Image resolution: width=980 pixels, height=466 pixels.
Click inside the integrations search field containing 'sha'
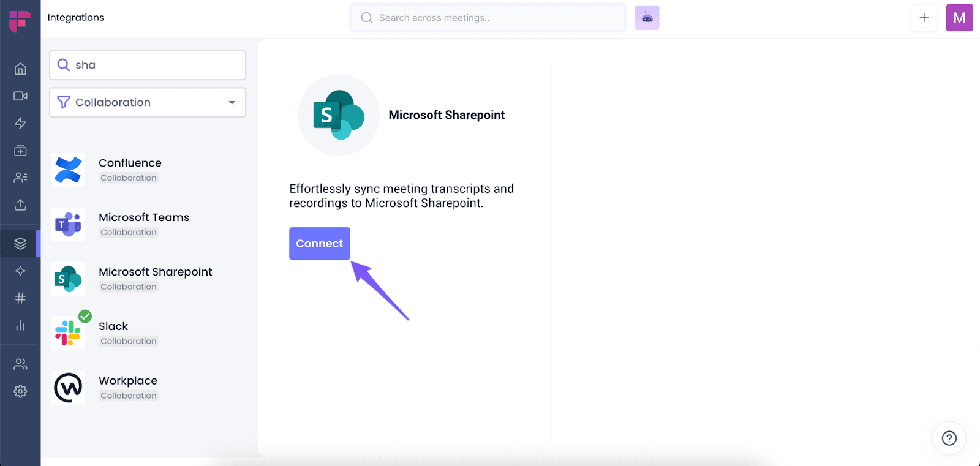coord(148,65)
